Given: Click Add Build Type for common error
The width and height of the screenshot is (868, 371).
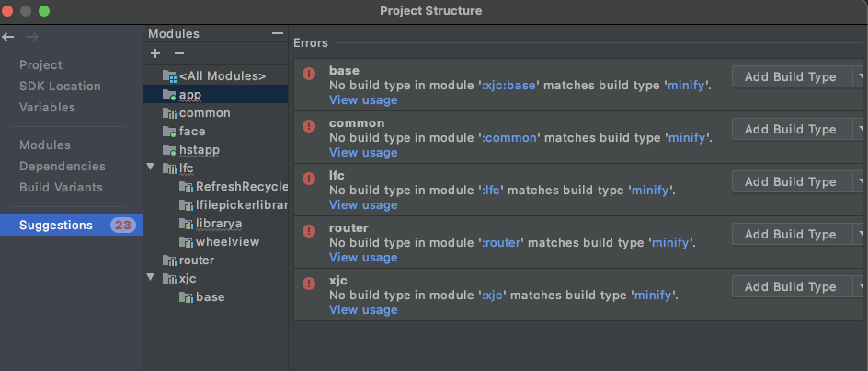Looking at the screenshot, I should (790, 129).
